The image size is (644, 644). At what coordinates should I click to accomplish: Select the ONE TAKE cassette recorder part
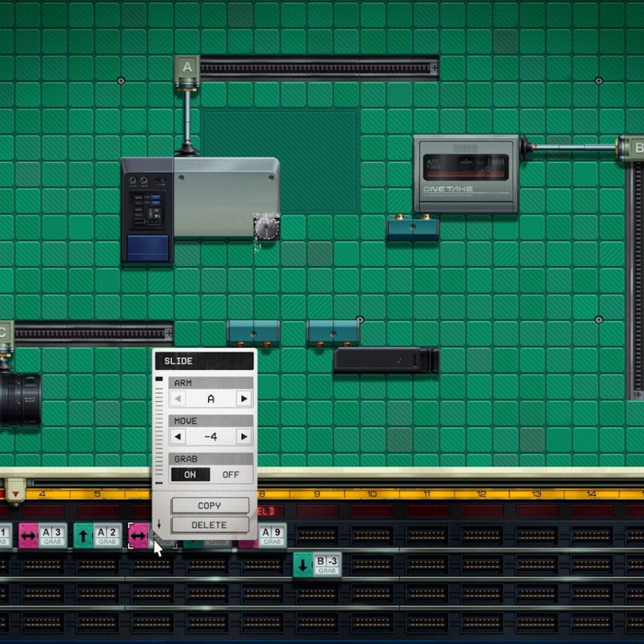[465, 174]
